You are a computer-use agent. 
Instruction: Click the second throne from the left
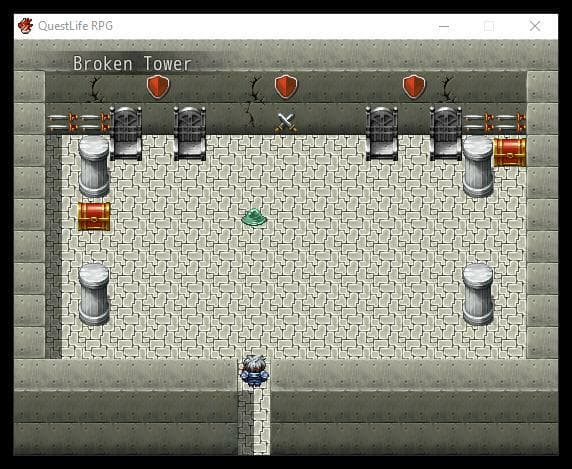190,133
